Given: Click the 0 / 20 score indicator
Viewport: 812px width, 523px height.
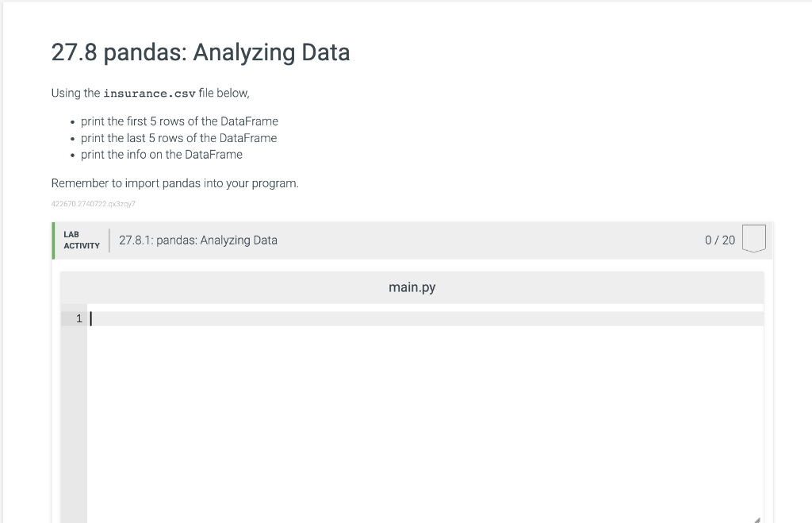Looking at the screenshot, I should [720, 240].
